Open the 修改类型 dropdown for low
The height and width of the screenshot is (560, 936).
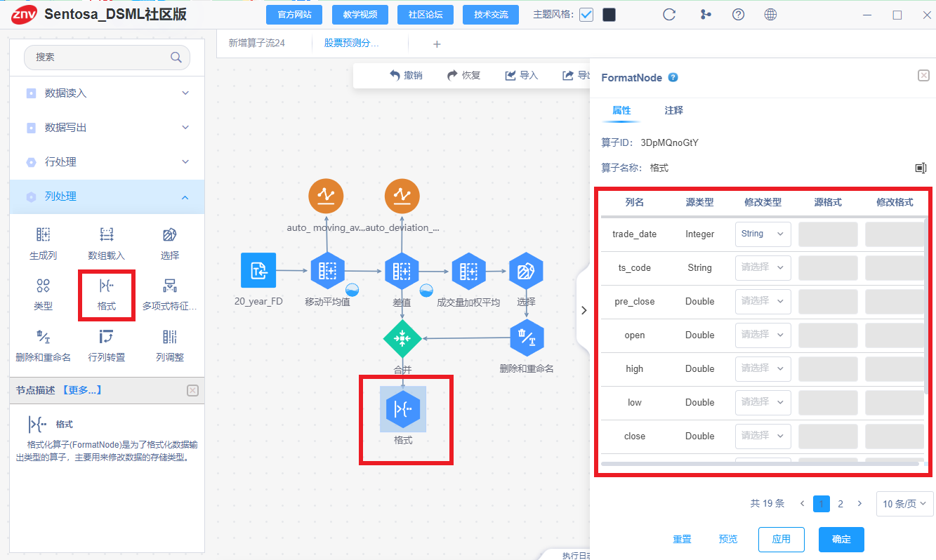(x=763, y=402)
